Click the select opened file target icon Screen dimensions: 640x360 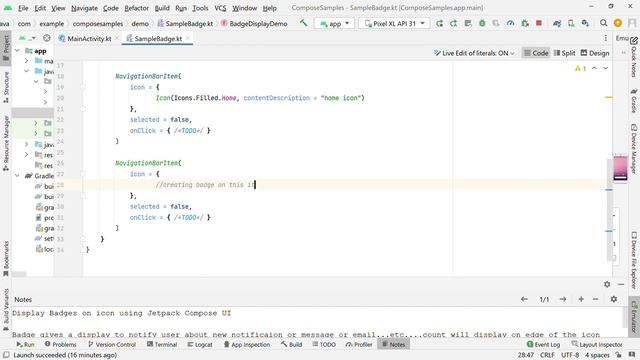(47, 38)
